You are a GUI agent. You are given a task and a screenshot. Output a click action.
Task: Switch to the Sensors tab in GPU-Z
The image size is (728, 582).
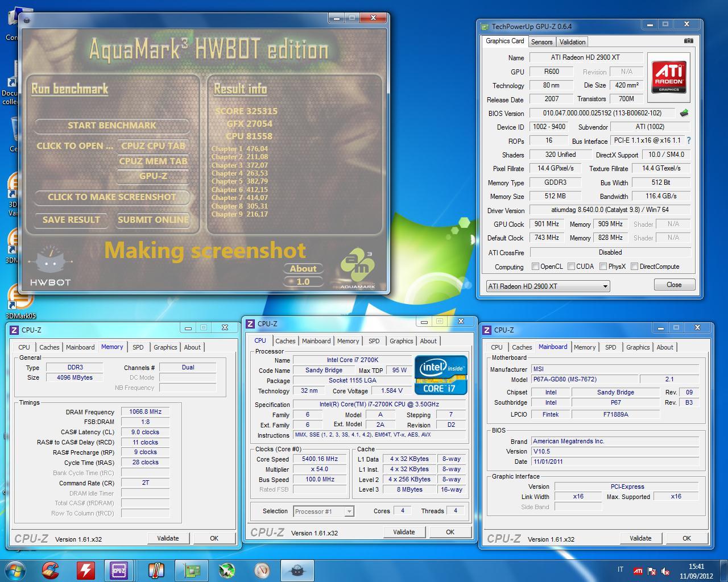click(541, 41)
